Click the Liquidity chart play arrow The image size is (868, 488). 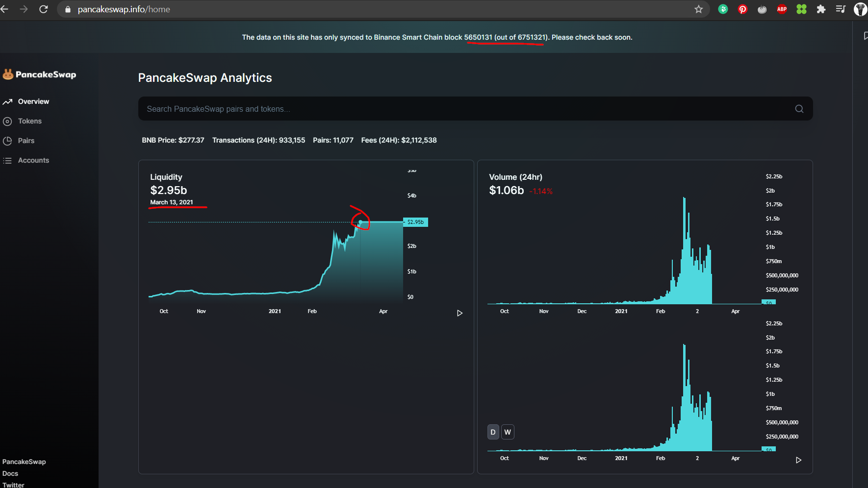pos(460,313)
